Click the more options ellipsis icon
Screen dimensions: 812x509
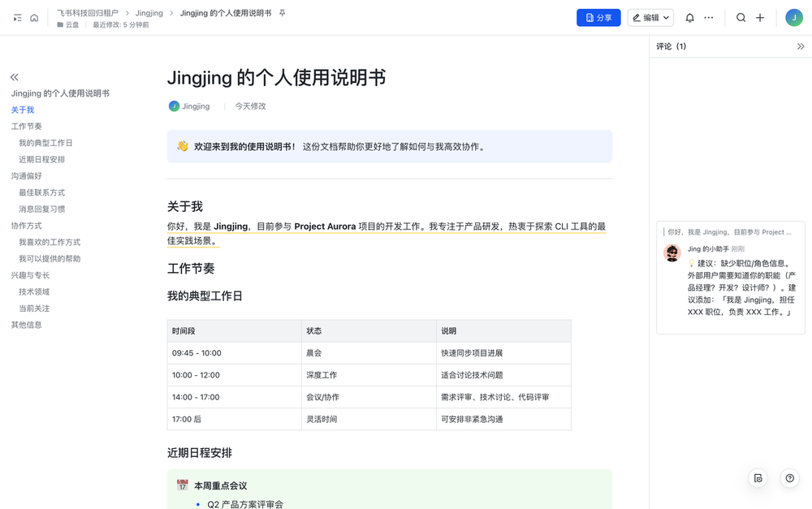[x=709, y=17]
